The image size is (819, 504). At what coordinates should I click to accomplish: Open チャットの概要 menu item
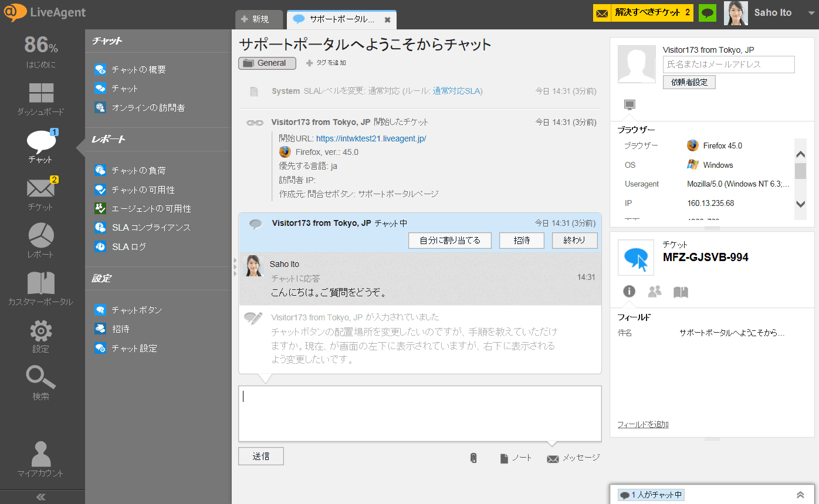130,69
